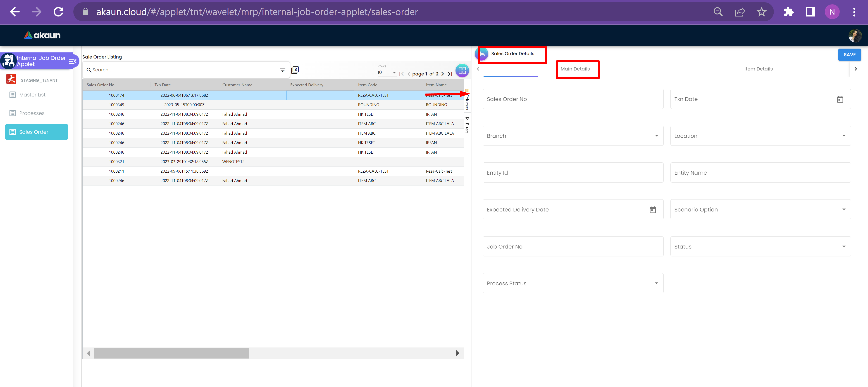Open the grid view applets icon

(x=462, y=70)
